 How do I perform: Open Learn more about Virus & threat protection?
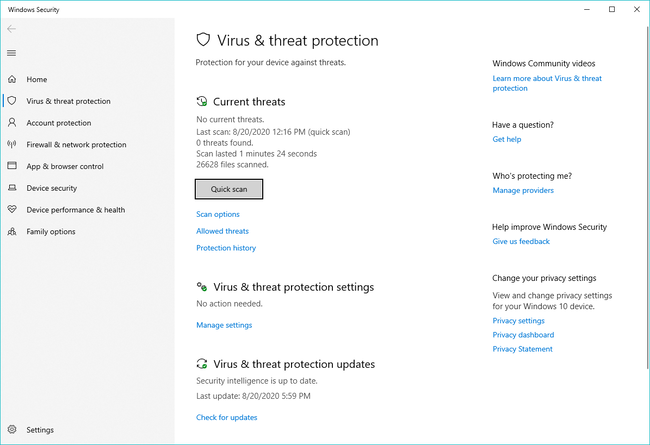pos(547,83)
